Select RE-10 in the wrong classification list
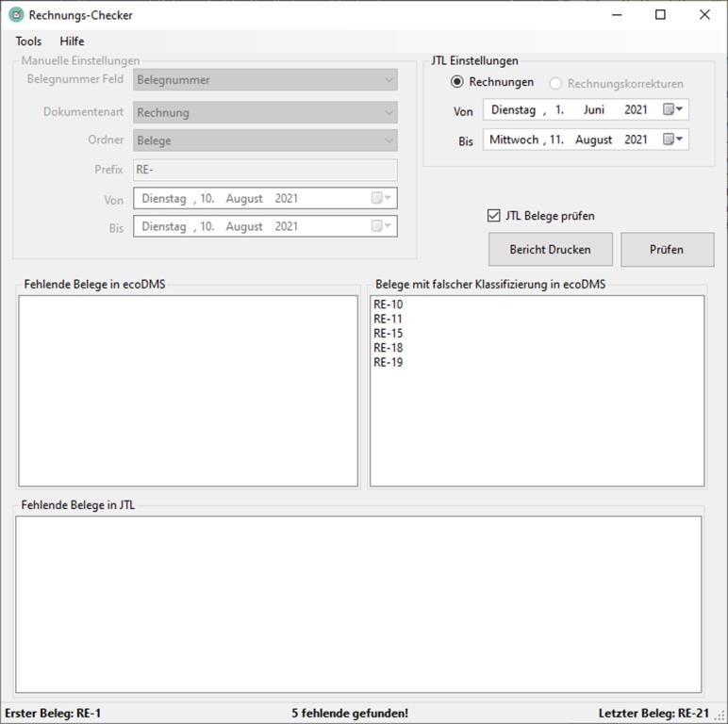The width and height of the screenshot is (728, 724). point(389,304)
